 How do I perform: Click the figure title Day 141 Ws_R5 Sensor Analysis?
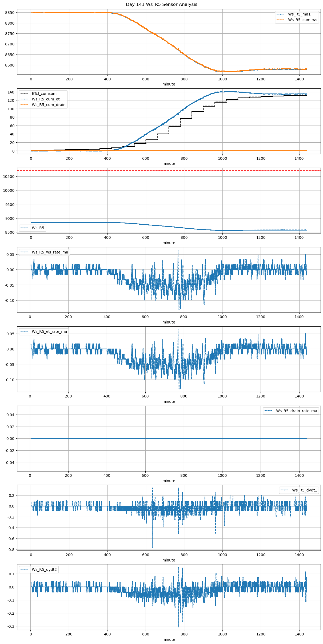tap(161, 5)
